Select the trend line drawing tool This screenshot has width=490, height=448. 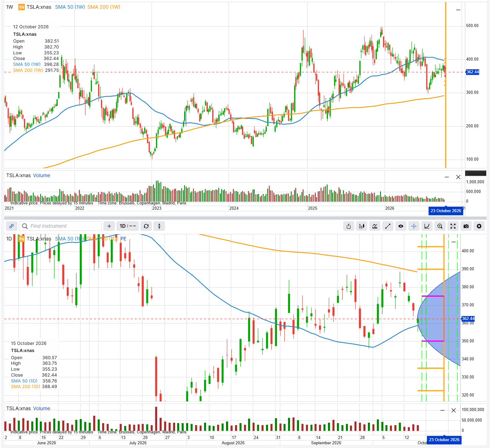tap(388, 226)
